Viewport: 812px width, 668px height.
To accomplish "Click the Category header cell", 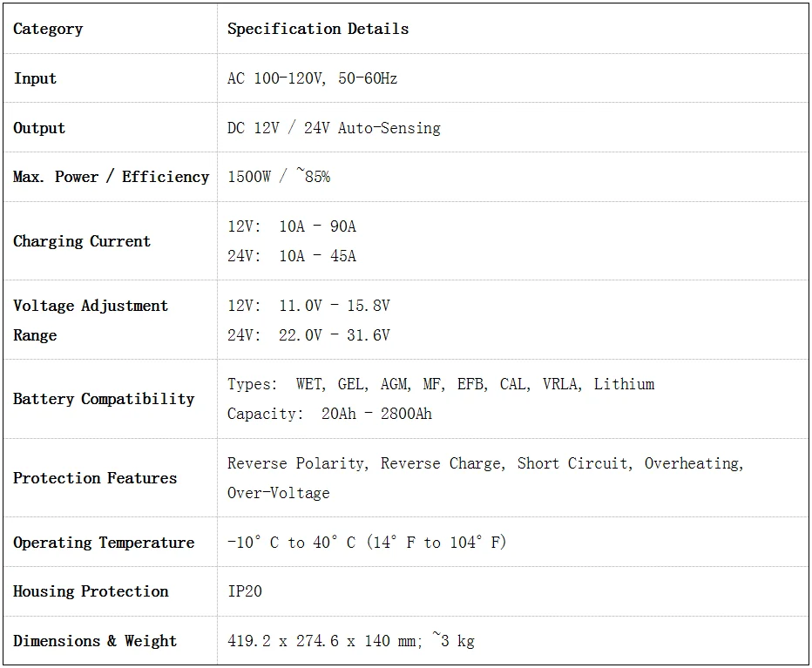I will 48,29.
